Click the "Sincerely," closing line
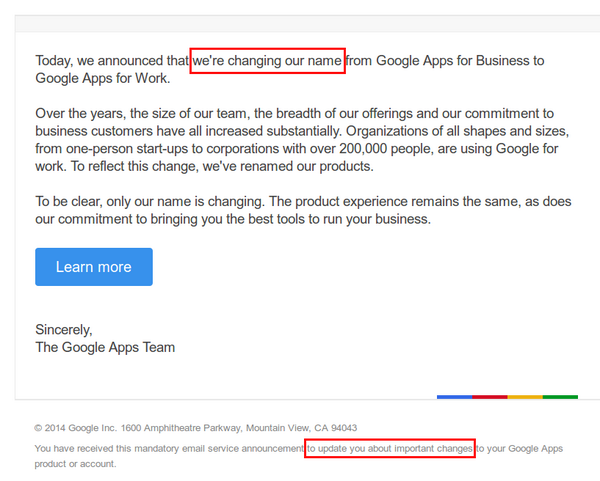 [64, 329]
